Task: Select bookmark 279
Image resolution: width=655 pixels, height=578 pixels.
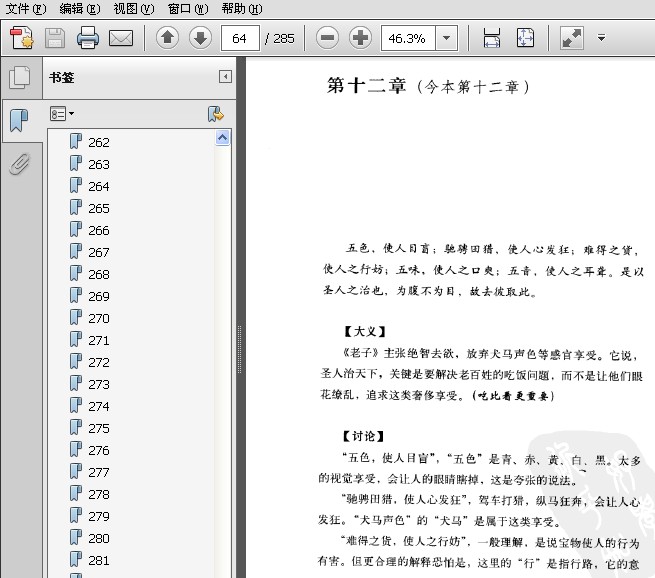Action: (99, 516)
